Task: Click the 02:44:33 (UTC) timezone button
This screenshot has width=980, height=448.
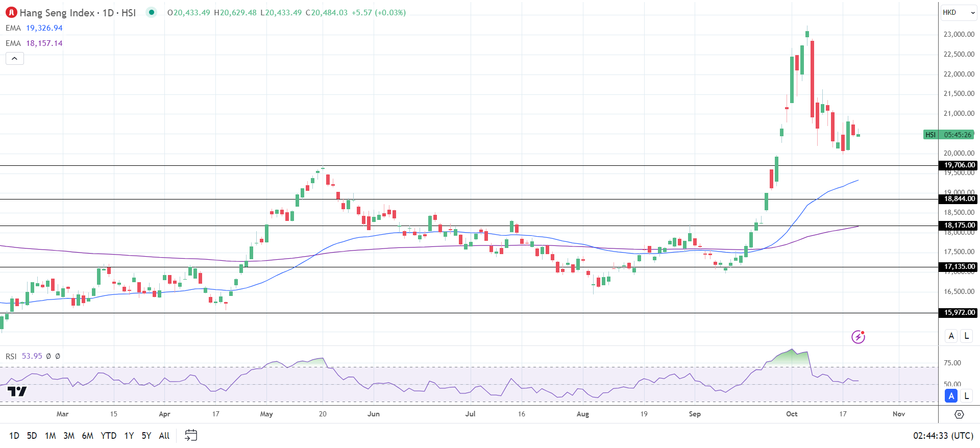Action: (943, 436)
